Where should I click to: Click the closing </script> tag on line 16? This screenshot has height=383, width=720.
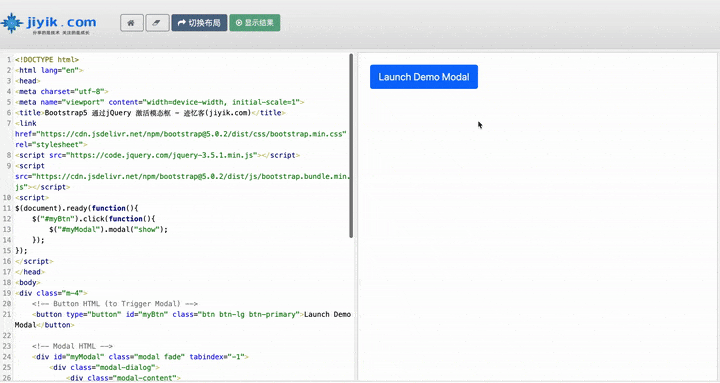[34, 261]
